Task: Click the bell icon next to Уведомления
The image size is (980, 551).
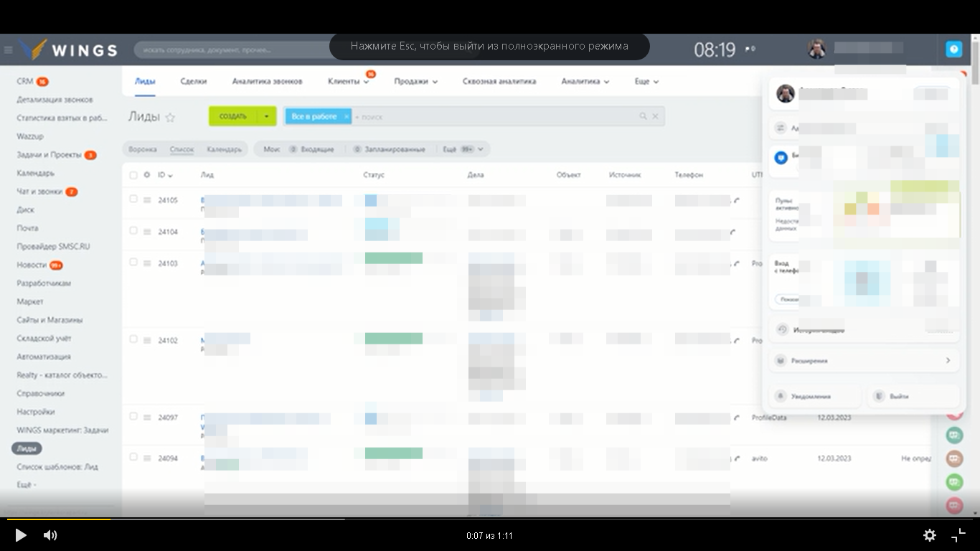Action: (781, 396)
